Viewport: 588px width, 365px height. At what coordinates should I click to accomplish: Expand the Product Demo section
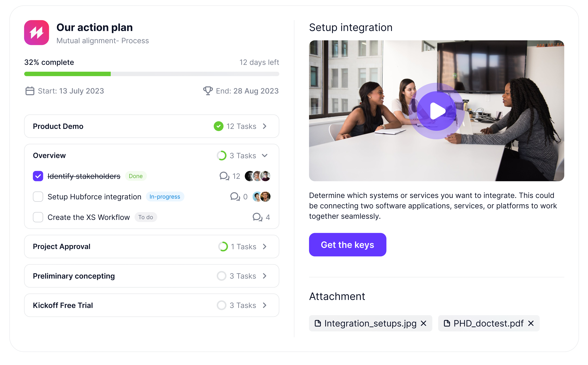point(265,126)
